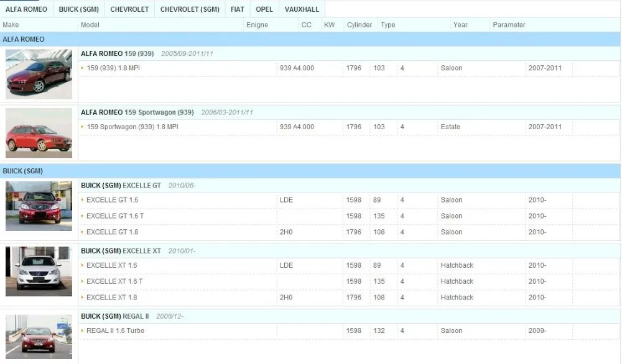The width and height of the screenshot is (622, 364).
Task: Open the 159 (939) 1.8 MPI model
Action: [113, 68]
